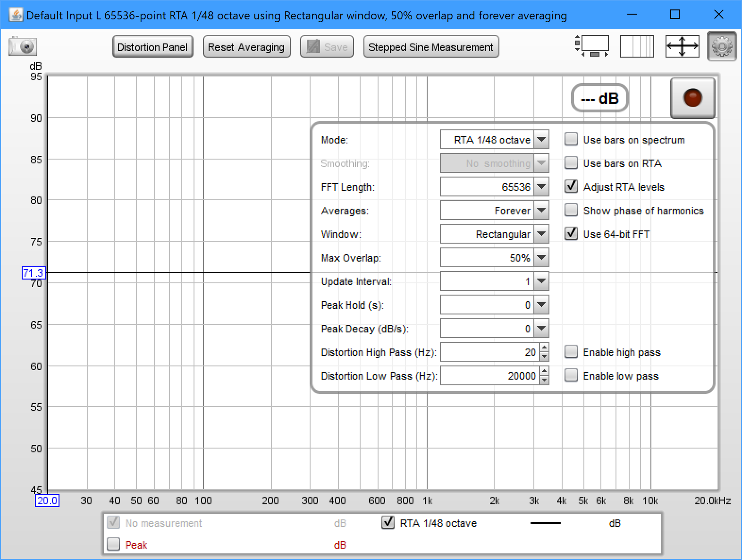Click the No measurement checkbox
Viewport: 742px width, 560px height.
113,523
